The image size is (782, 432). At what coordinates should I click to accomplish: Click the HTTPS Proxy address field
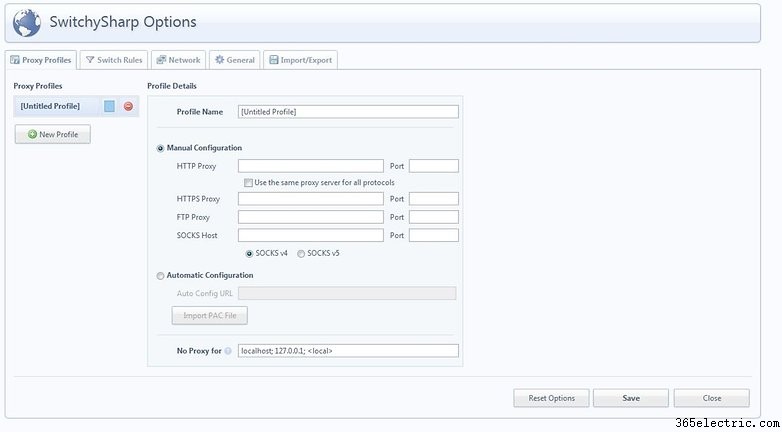click(x=311, y=199)
